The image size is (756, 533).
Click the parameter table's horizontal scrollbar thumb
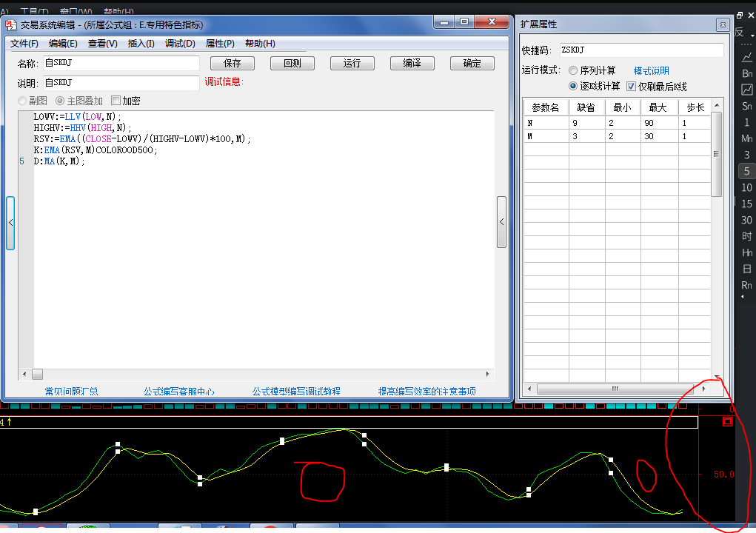[x=615, y=389]
